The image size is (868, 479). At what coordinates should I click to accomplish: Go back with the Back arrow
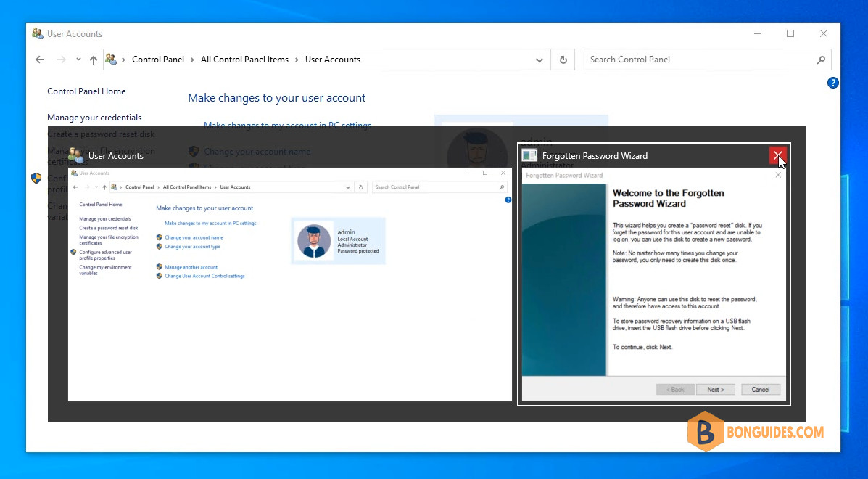pyautogui.click(x=40, y=60)
